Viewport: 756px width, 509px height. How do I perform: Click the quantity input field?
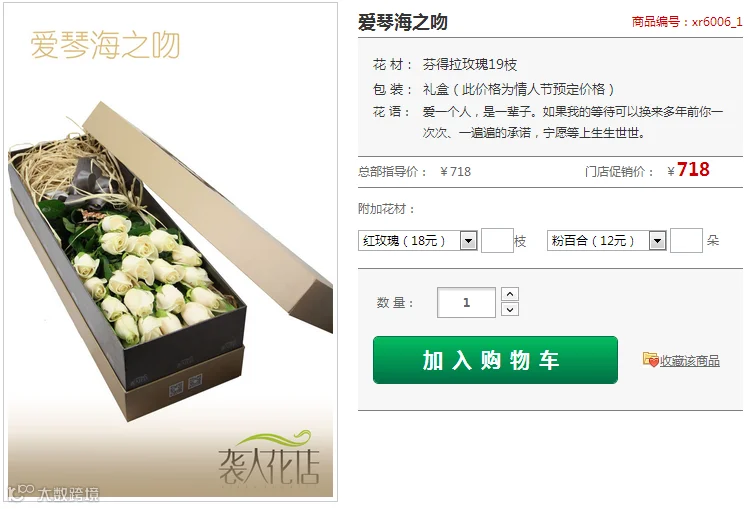tap(466, 302)
